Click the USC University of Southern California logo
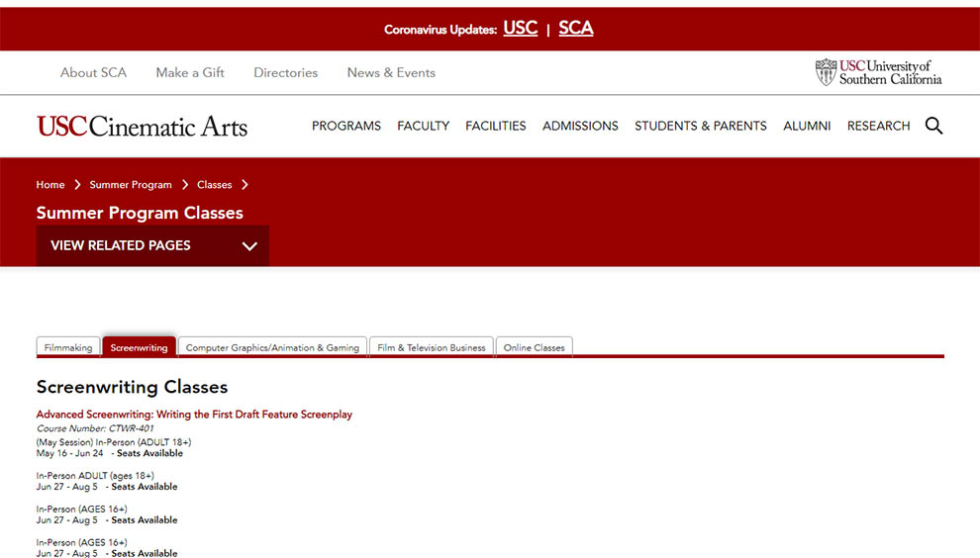Viewport: 980px width, 558px height. pos(878,72)
